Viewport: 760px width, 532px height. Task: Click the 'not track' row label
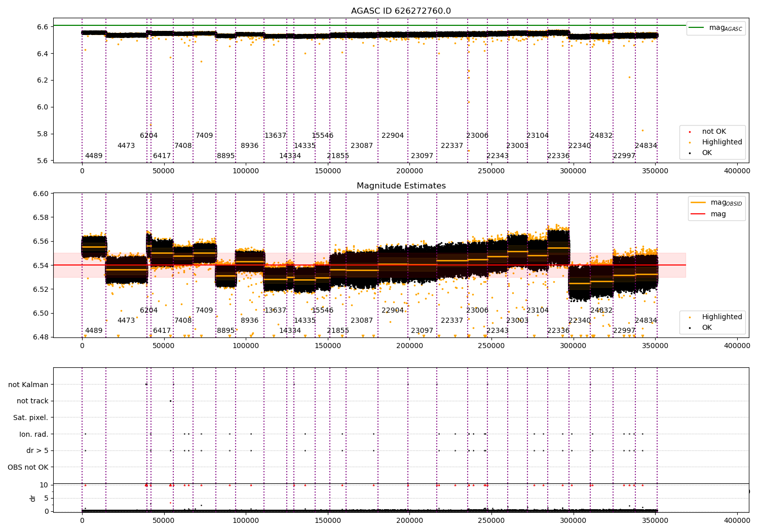click(x=32, y=401)
